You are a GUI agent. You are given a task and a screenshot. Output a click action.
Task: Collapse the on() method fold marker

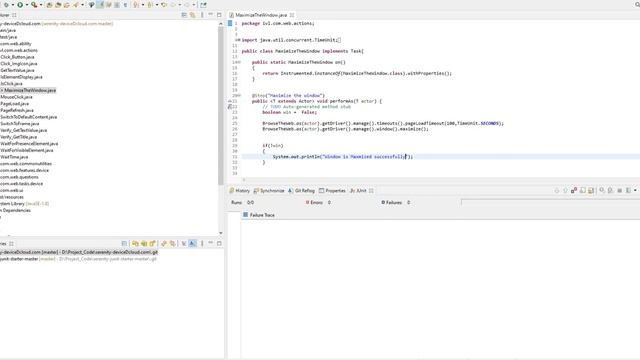pos(239,62)
